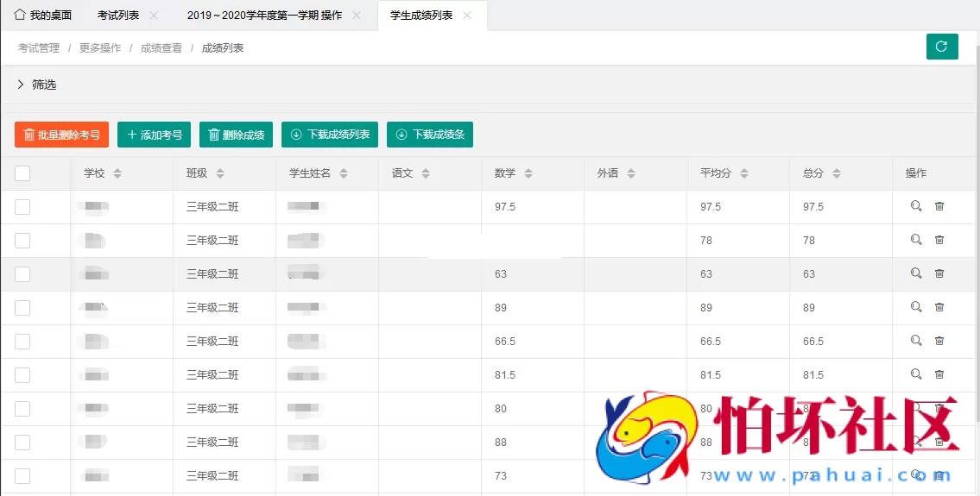Select the checkbox of the row averaging 78

coord(22,241)
